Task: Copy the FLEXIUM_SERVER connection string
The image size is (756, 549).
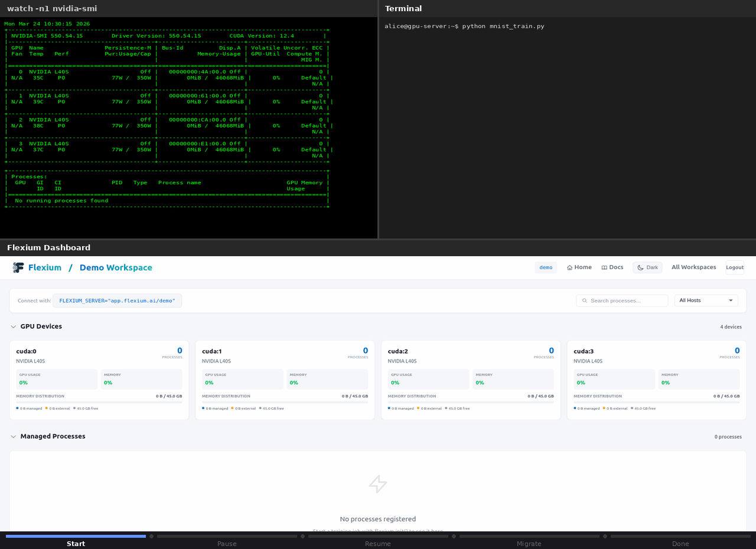Action: tap(117, 300)
